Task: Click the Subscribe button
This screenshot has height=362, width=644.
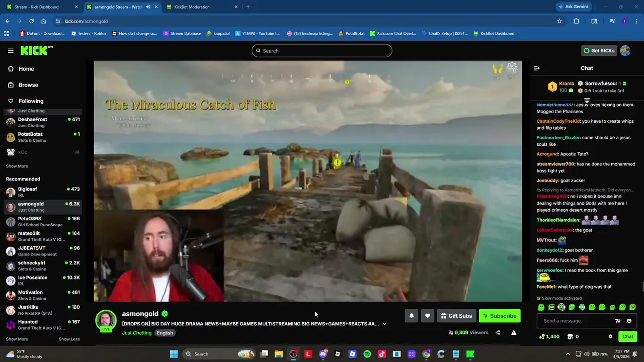Action: pyautogui.click(x=500, y=316)
